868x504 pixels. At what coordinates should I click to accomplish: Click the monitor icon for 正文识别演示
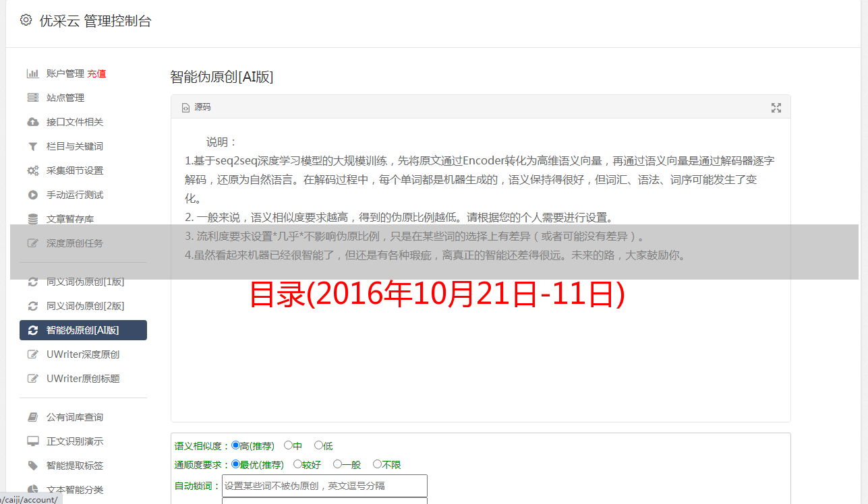(32, 441)
